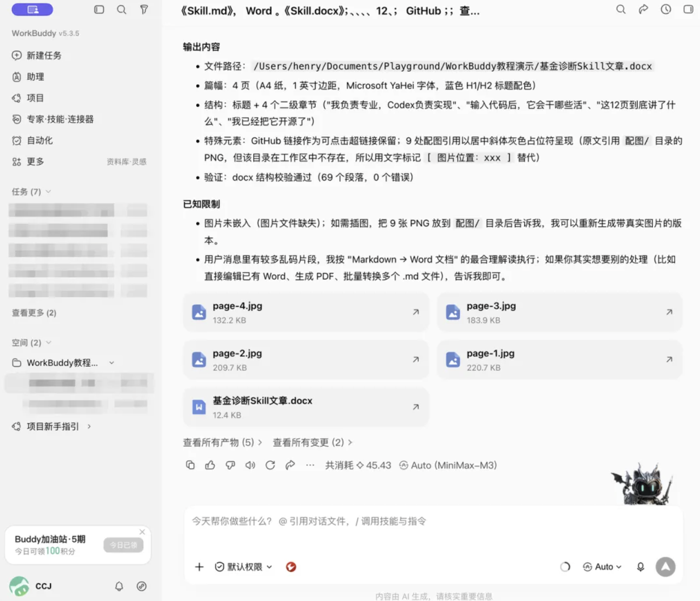Share response with forward arrow icon
This screenshot has height=601, width=700.
(x=290, y=465)
